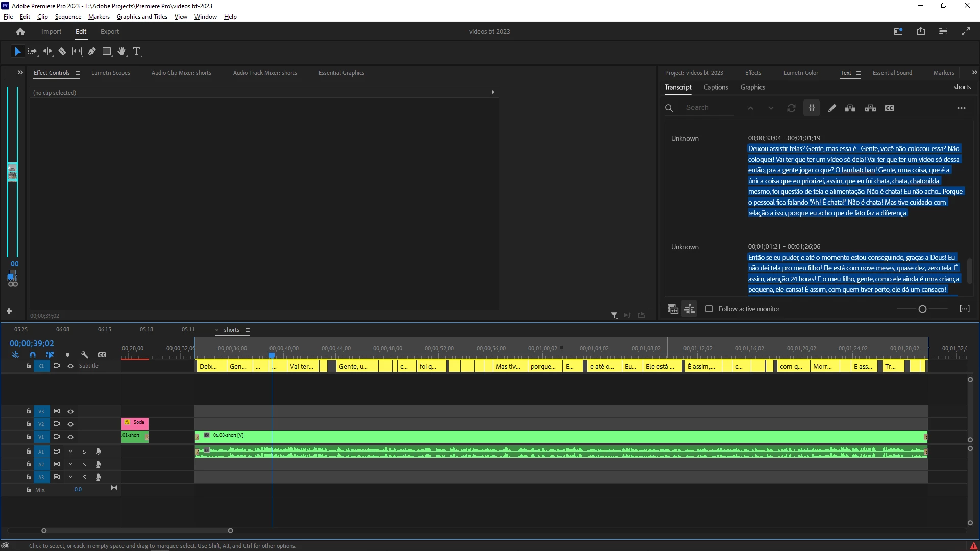Open the Lumetri Scopes panel
The image size is (980, 551).
point(111,73)
